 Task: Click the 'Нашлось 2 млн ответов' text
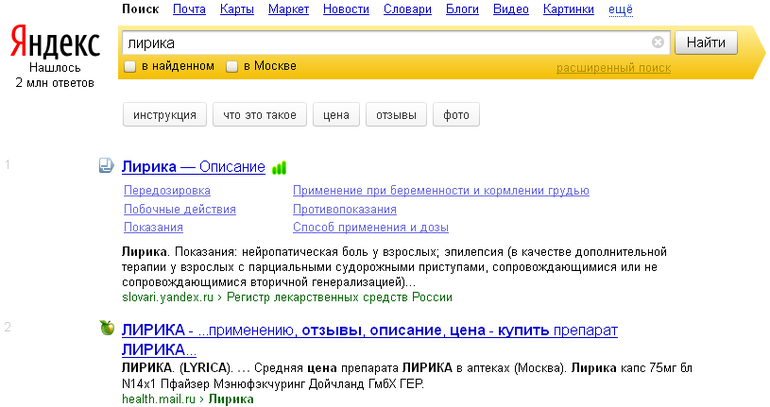point(55,75)
